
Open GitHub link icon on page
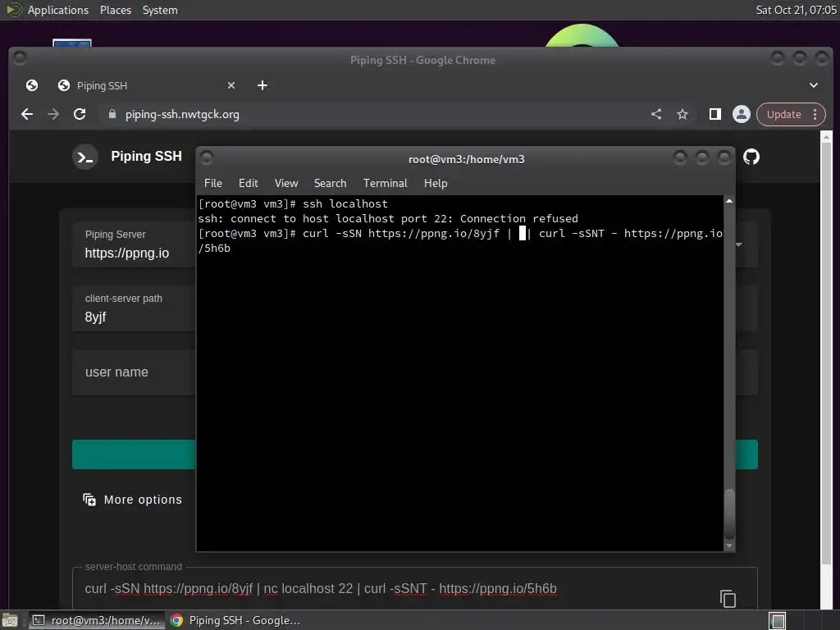click(751, 157)
